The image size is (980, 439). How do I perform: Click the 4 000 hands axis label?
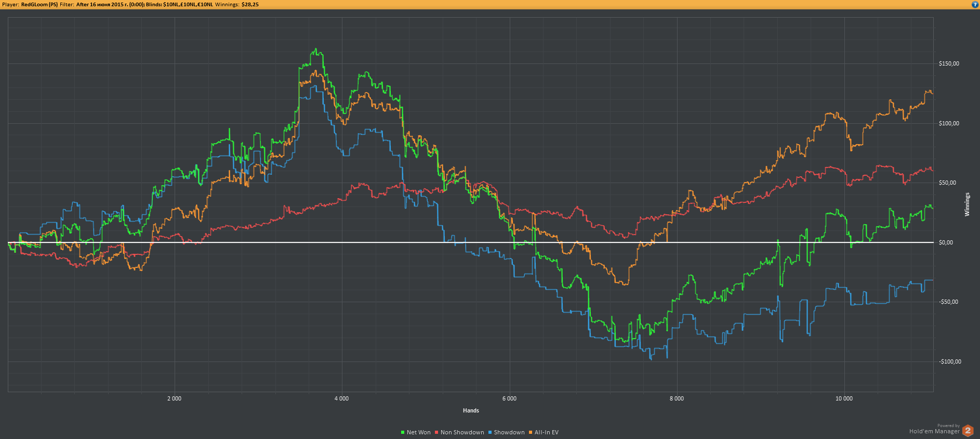[x=341, y=398]
